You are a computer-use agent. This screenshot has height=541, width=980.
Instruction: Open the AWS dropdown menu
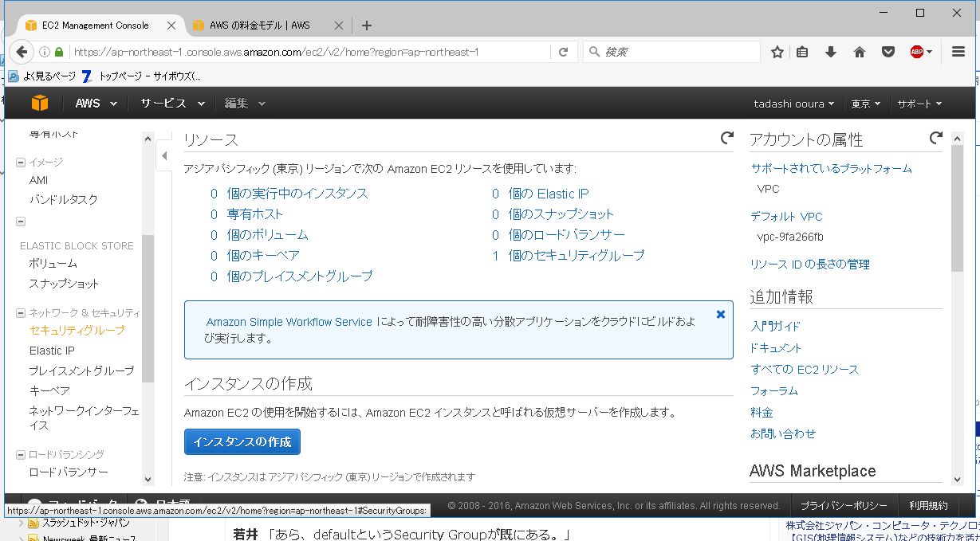(x=96, y=104)
